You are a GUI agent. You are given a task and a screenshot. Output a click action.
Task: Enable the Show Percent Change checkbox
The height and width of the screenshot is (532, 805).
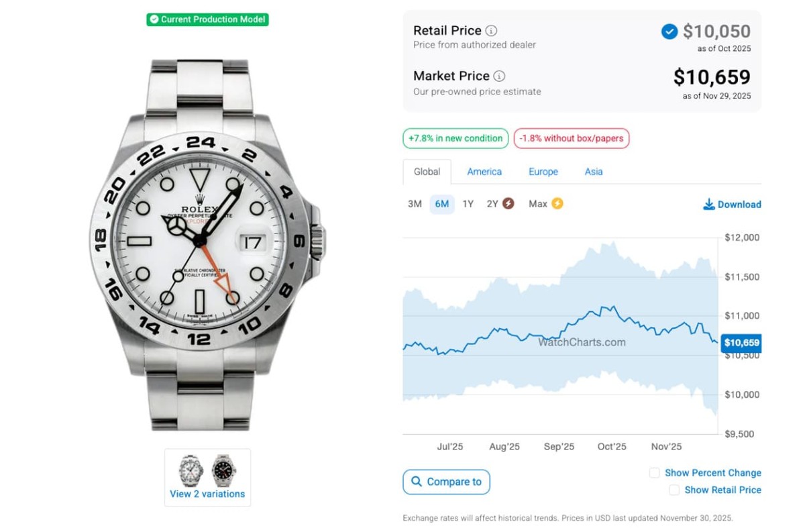[x=655, y=473]
